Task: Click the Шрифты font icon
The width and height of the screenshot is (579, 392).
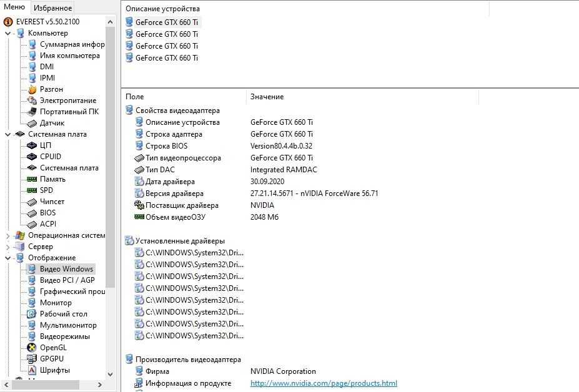Action: click(32, 370)
